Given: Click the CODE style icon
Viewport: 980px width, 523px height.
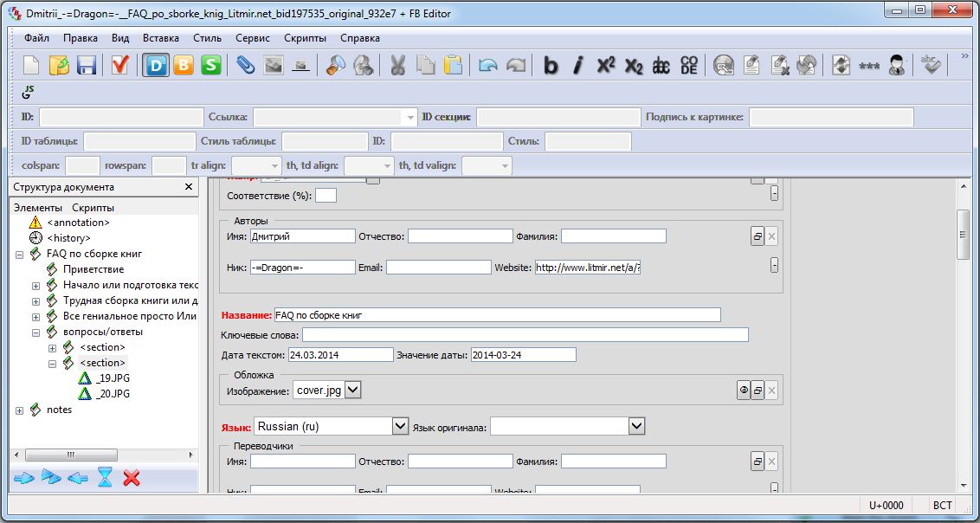Looking at the screenshot, I should coord(689,65).
